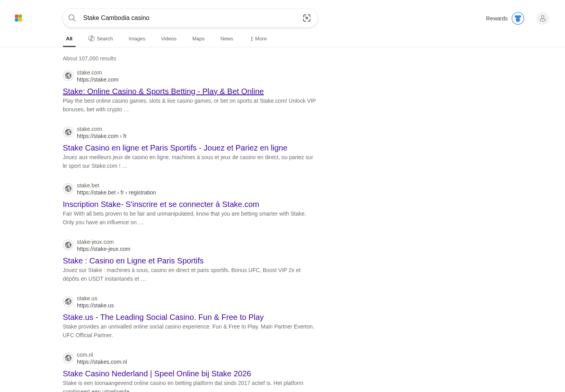
Task: Open the Rewards text link
Action: [497, 18]
